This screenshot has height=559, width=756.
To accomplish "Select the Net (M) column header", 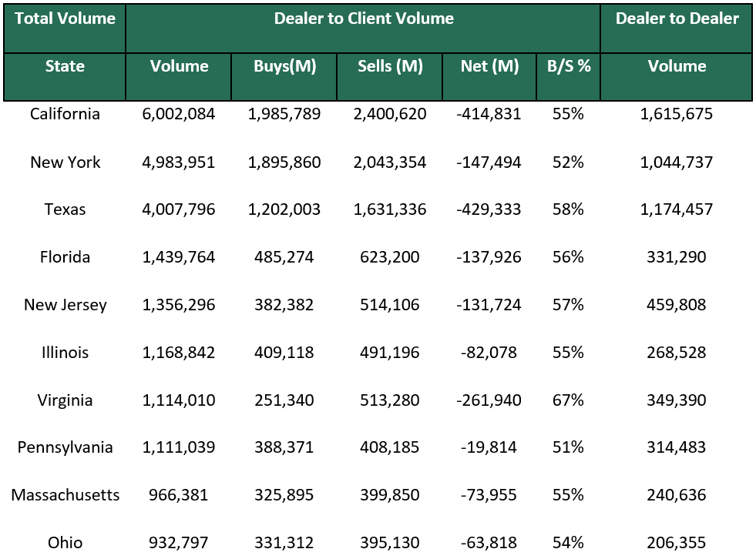I will [x=489, y=66].
